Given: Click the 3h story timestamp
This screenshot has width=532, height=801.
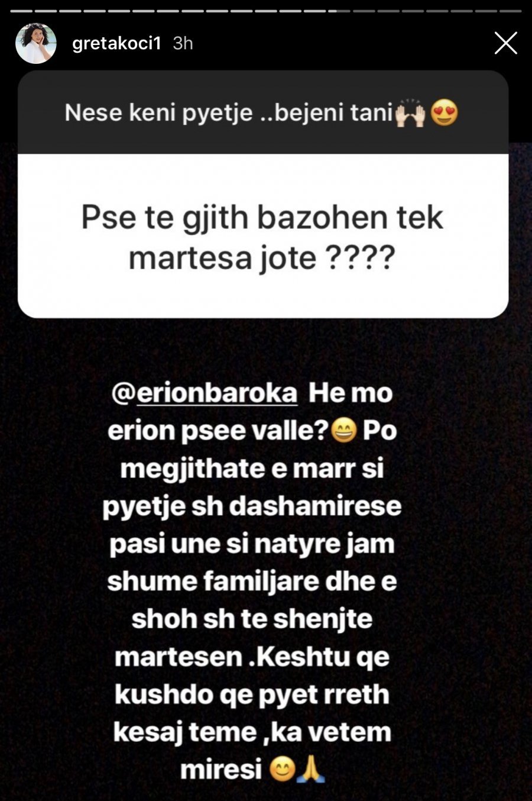Looking at the screenshot, I should pos(183,43).
